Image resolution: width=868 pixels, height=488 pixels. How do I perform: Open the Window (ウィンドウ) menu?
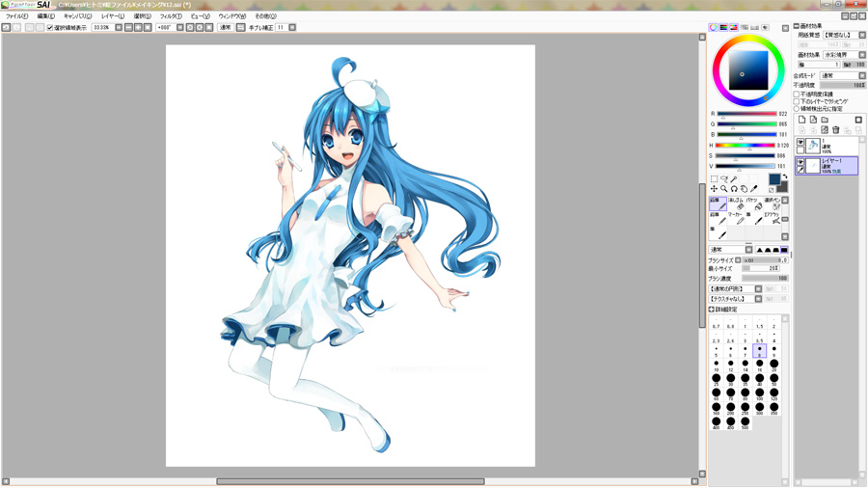click(x=231, y=16)
